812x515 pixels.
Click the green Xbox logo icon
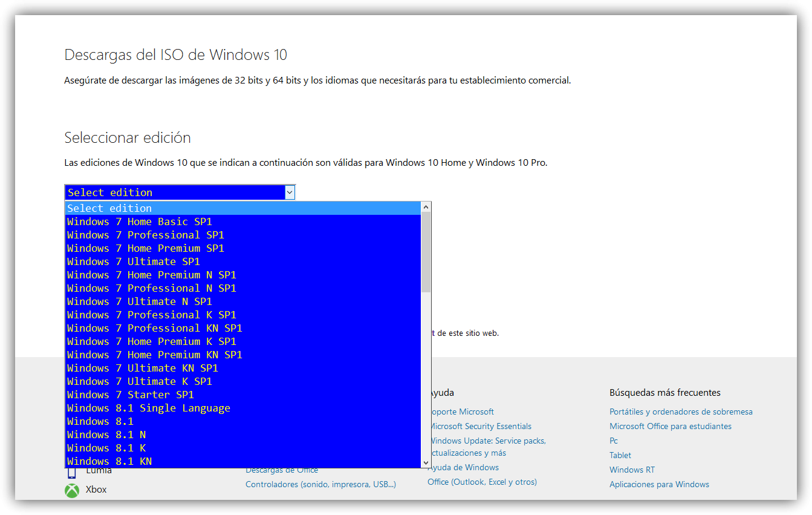(72, 490)
